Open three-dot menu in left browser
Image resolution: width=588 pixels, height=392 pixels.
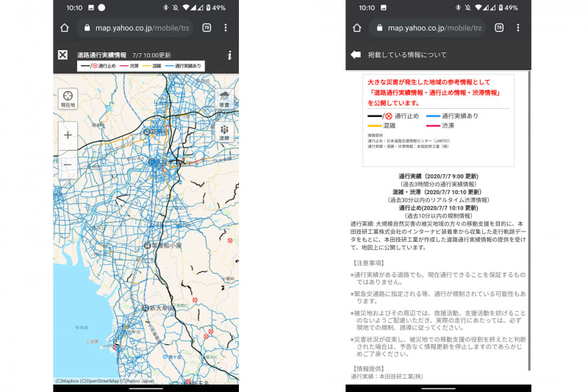pos(226,28)
